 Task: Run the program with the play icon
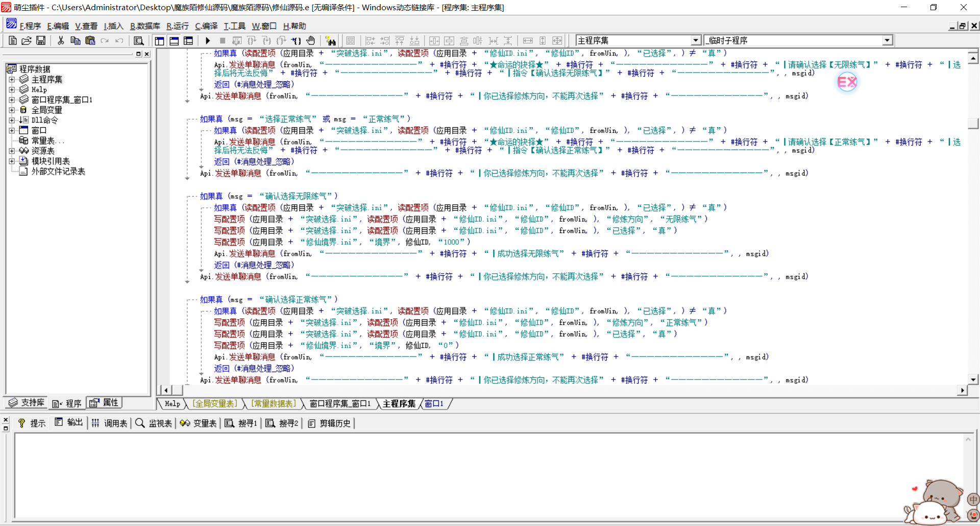[x=208, y=41]
